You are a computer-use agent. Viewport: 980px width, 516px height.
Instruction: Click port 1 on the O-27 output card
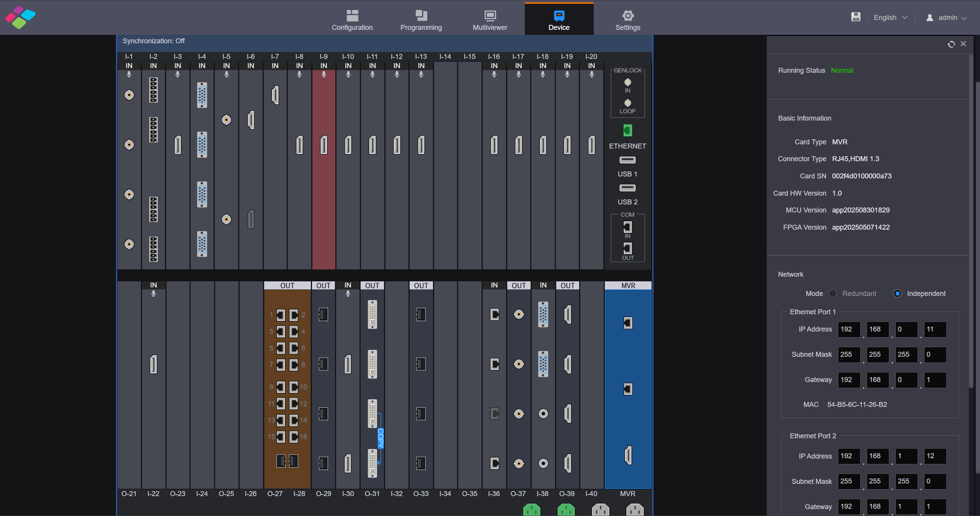[x=281, y=315]
